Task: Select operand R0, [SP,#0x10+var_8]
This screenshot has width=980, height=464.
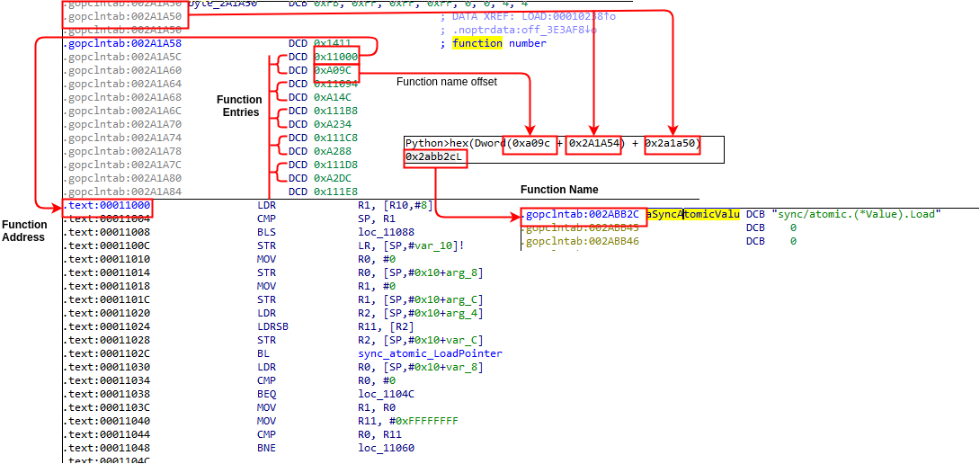Action: [x=421, y=367]
